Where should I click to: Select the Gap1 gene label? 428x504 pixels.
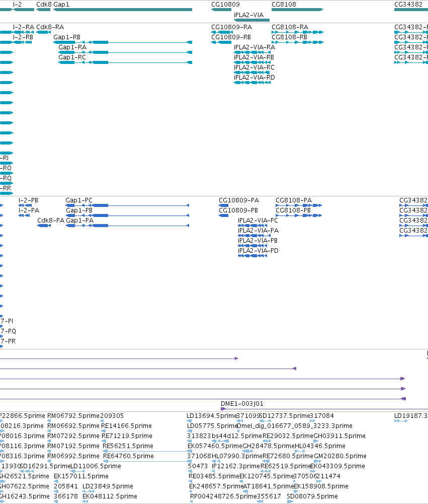point(61,5)
